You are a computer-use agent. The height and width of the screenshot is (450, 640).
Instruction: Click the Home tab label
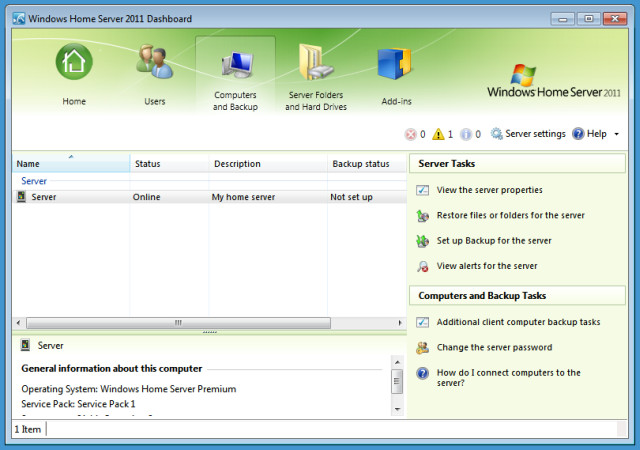tap(74, 101)
